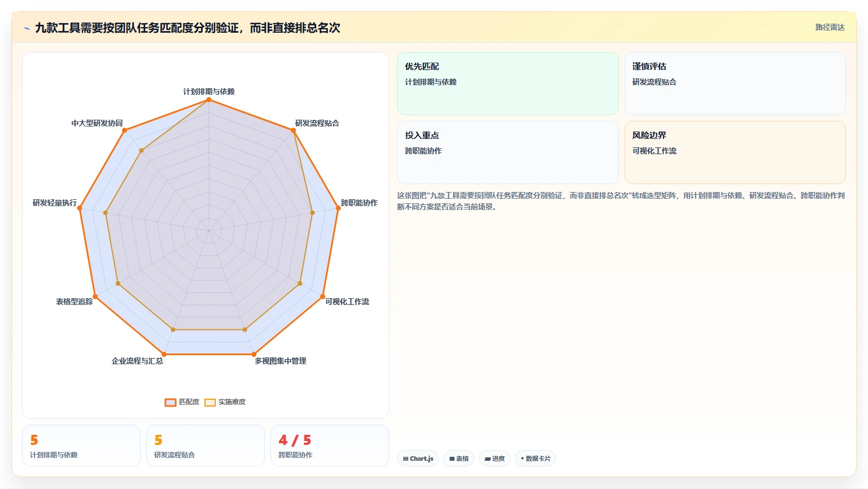The image size is (868, 489).
Task: Click the orange data point at 研发轻量执行
Action: pos(80,208)
